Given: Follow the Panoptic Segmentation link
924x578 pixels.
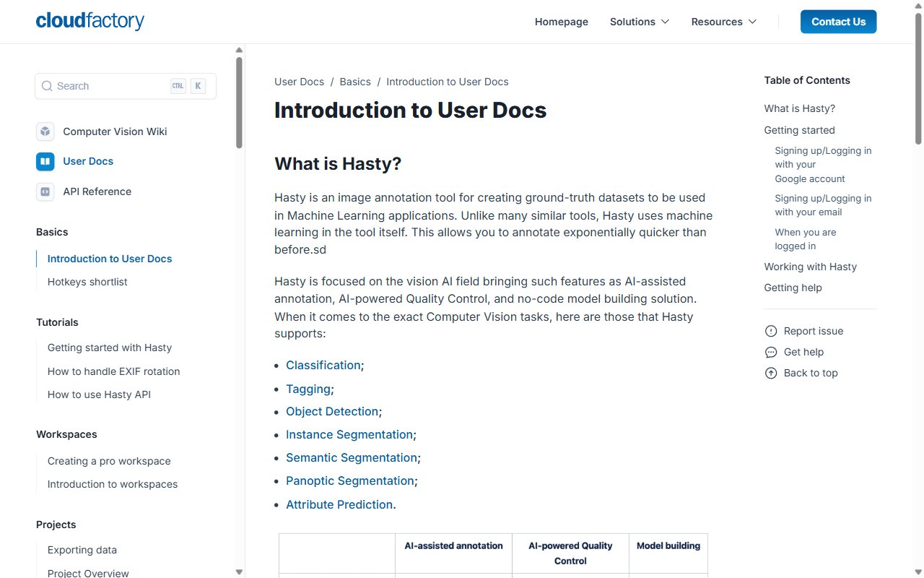Looking at the screenshot, I should pyautogui.click(x=350, y=480).
